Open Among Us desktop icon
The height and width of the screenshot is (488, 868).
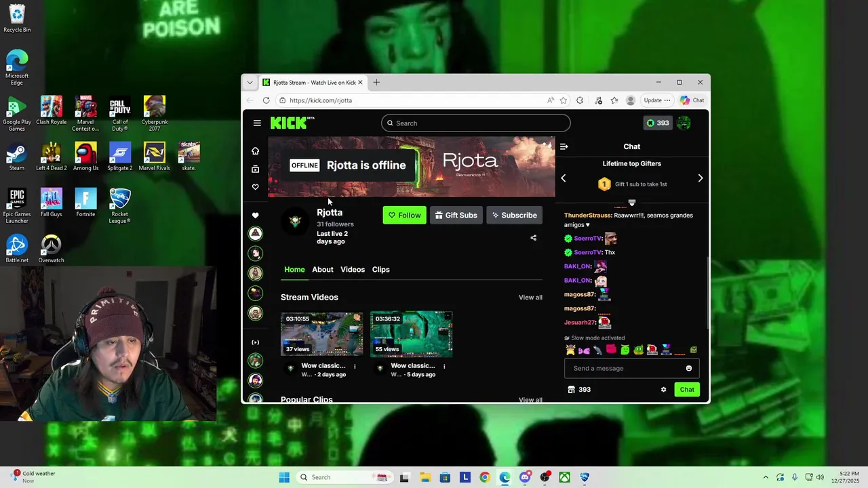(85, 157)
